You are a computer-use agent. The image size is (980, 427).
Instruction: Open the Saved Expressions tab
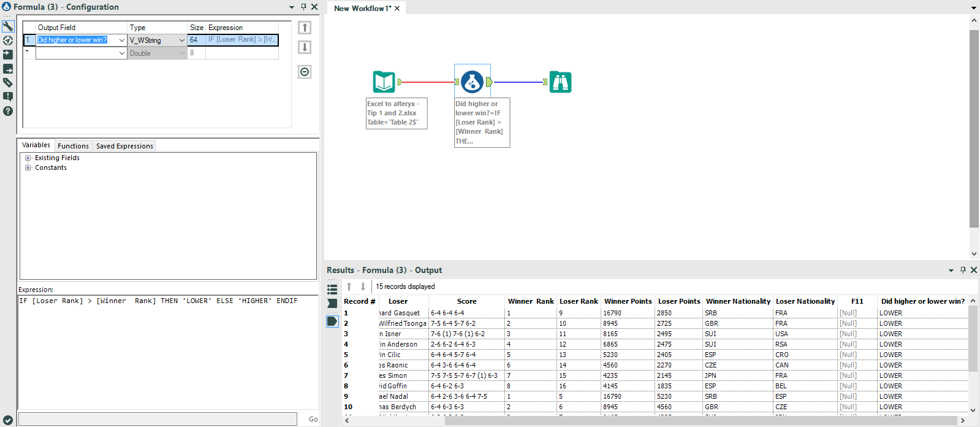[124, 146]
